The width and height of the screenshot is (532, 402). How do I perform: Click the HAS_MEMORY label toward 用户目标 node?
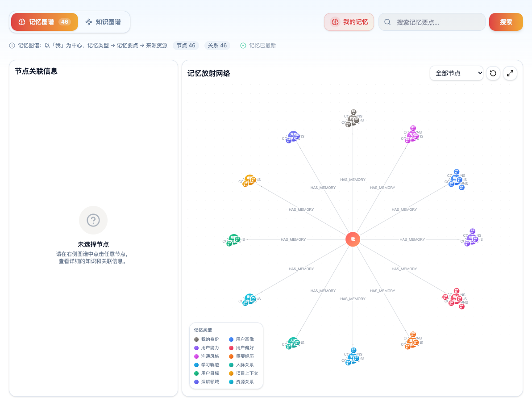coord(293,239)
